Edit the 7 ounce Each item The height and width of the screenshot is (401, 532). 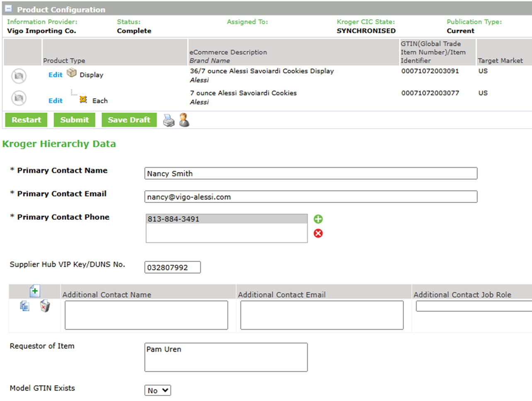(x=55, y=100)
